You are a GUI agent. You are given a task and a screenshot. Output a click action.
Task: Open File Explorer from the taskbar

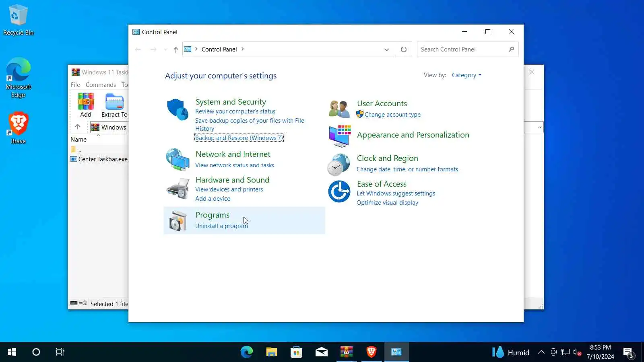point(272,352)
